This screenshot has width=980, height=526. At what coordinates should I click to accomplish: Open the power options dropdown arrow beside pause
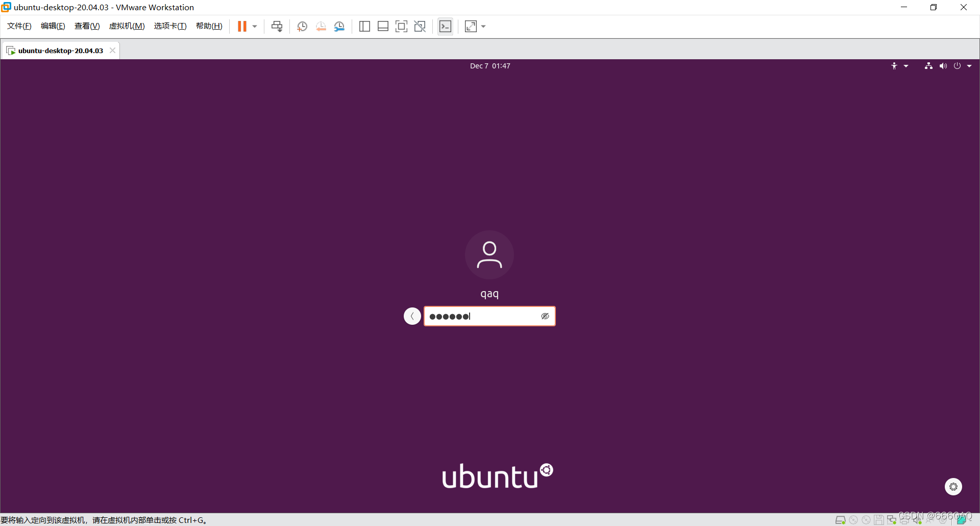255,27
